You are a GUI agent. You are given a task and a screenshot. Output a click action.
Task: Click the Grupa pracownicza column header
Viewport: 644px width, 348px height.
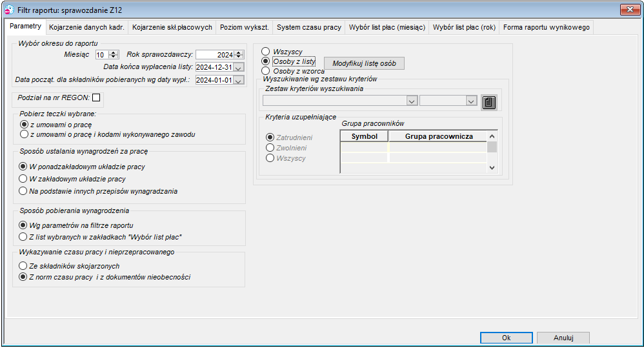[438, 136]
